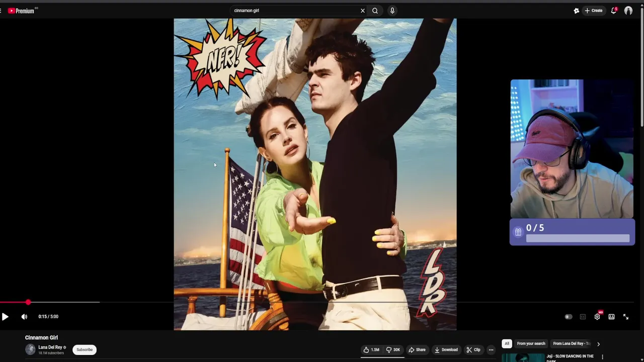Open the more actions (three dots) menu
The width and height of the screenshot is (644, 362).
coord(491,350)
